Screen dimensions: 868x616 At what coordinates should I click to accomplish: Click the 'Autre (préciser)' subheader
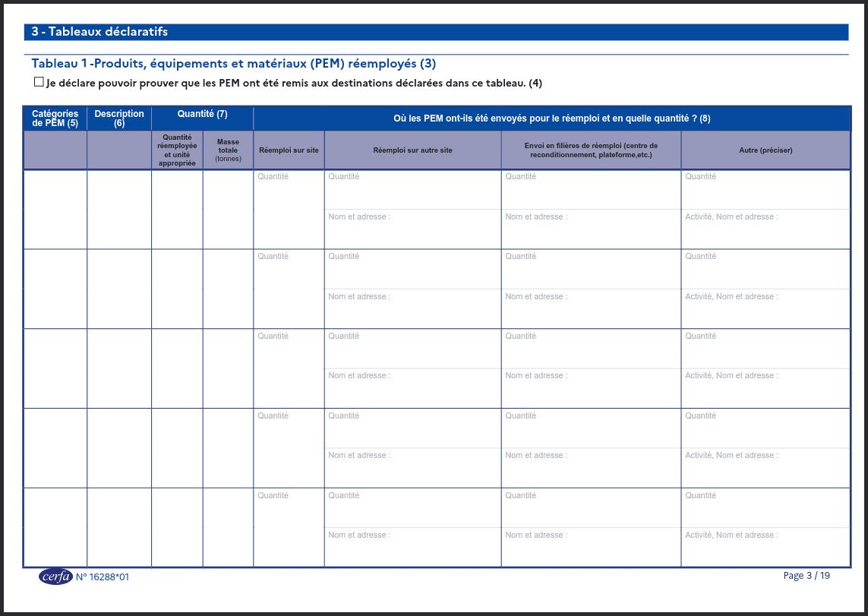tap(765, 150)
